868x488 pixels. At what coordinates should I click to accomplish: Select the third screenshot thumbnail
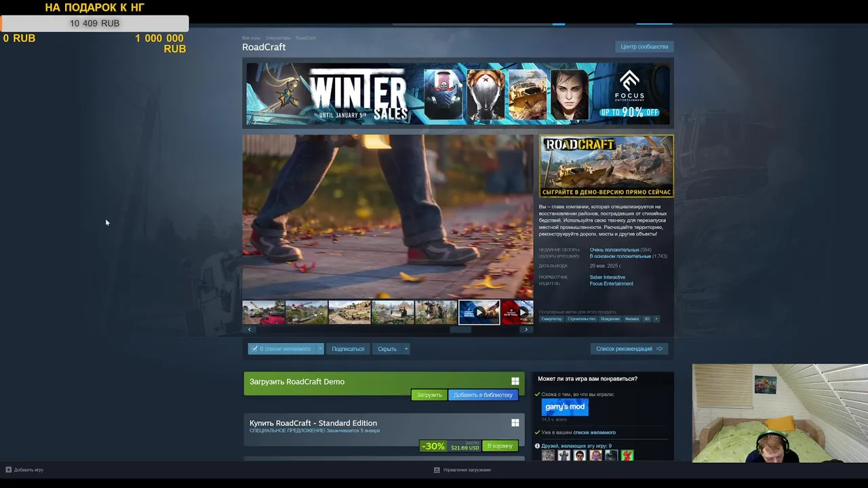click(349, 312)
